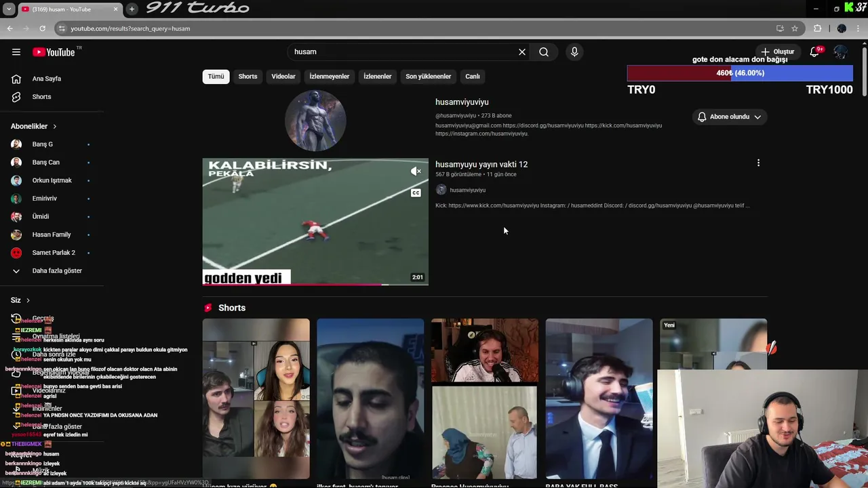Select the Shorts filter chip

point(248,77)
